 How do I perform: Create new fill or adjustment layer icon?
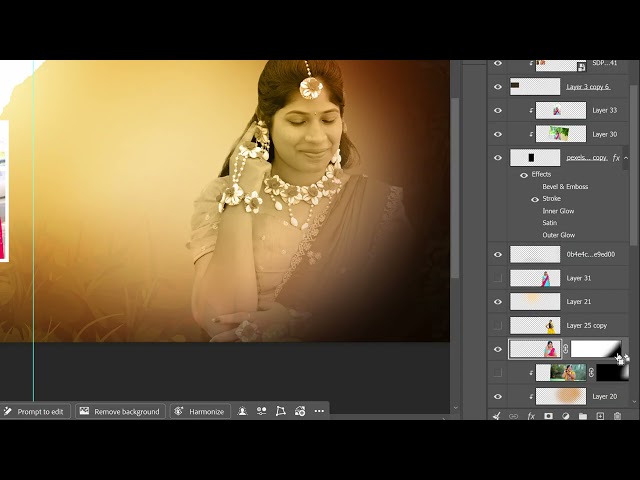[x=566, y=416]
